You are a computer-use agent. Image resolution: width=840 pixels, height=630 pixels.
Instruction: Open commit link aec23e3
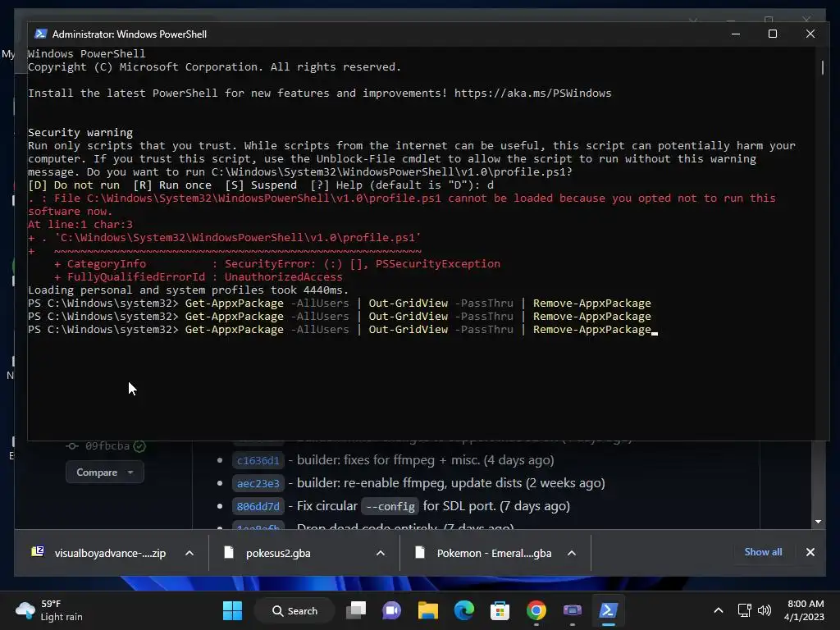[x=258, y=483]
